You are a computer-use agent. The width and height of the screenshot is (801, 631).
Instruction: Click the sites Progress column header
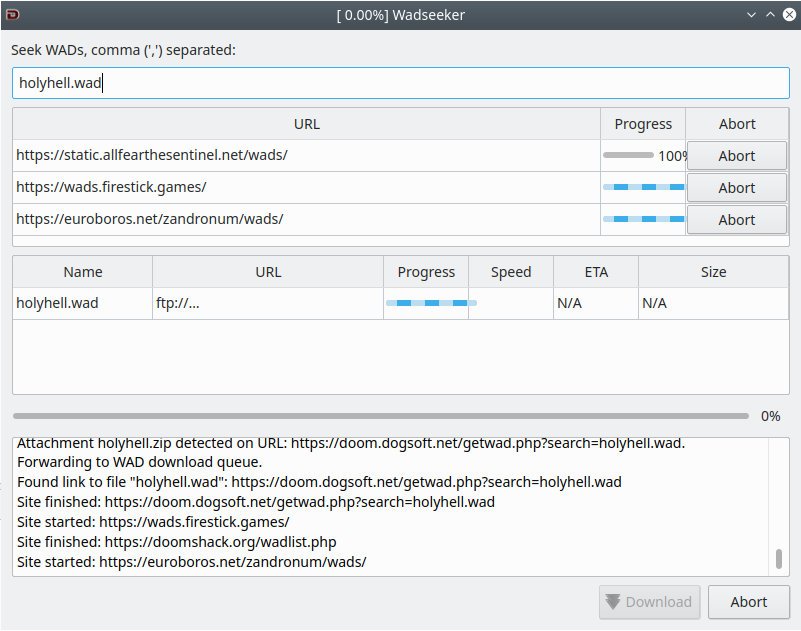pos(643,124)
